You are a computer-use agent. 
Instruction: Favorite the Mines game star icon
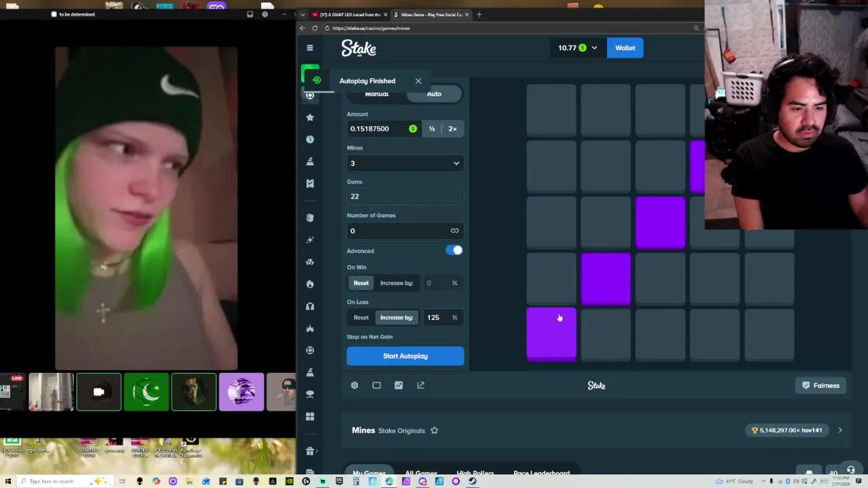pyautogui.click(x=435, y=430)
